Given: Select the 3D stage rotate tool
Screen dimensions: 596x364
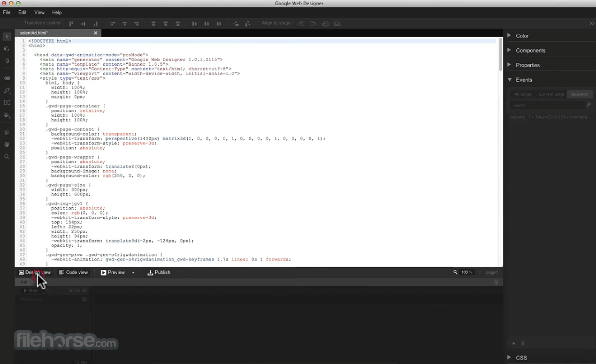Looking at the screenshot, I should [x=7, y=61].
